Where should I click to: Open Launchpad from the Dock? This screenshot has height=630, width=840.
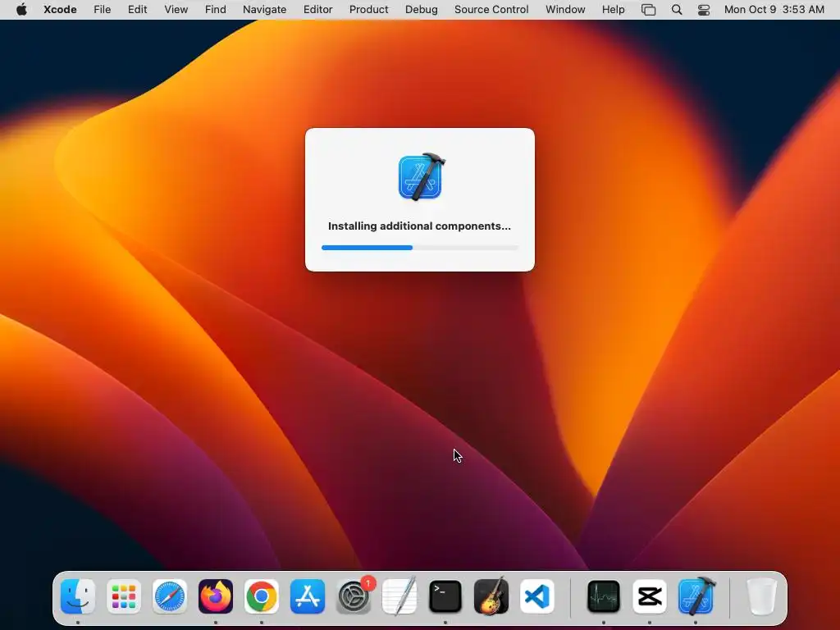click(124, 596)
